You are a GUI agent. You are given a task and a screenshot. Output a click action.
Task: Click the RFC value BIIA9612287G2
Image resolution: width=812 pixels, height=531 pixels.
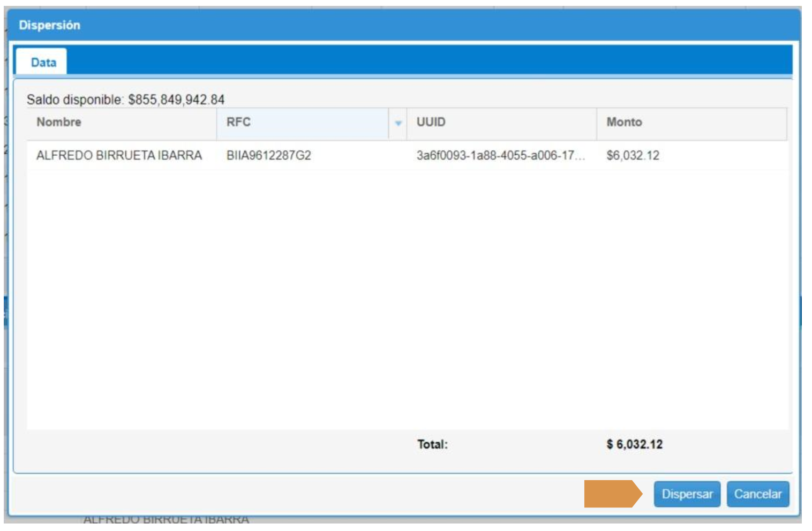click(x=268, y=156)
